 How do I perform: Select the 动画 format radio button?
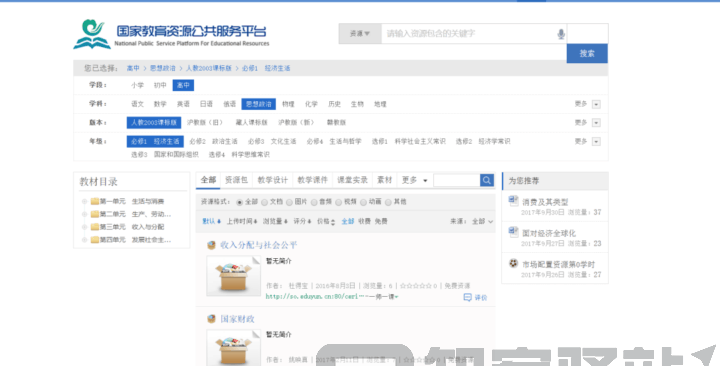pyautogui.click(x=363, y=202)
